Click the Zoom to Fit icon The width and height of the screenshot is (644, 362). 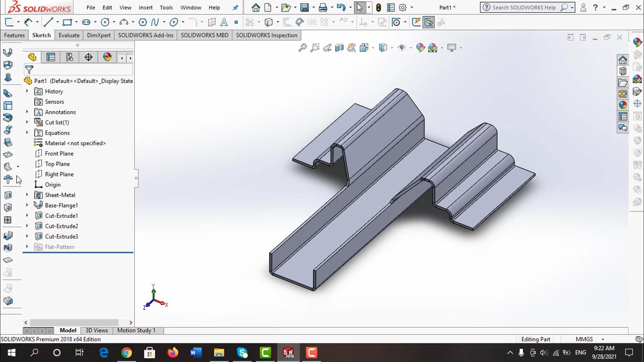(302, 48)
